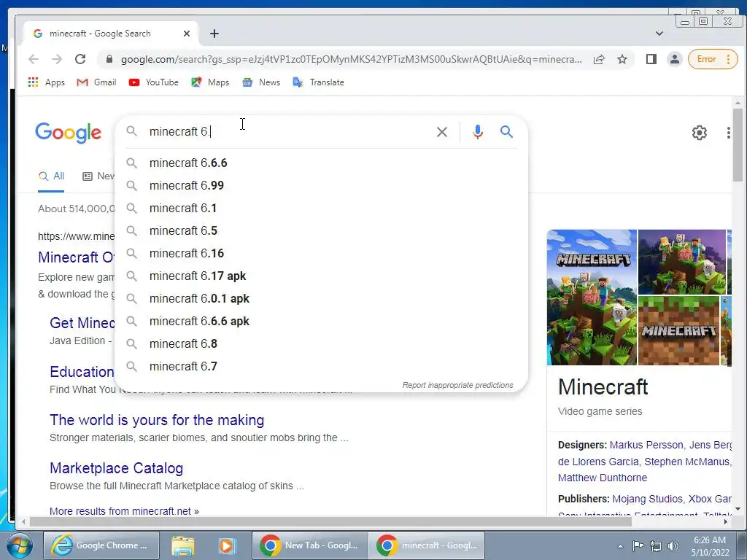
Task: Open Apps bookmark shortcut
Action: [47, 82]
